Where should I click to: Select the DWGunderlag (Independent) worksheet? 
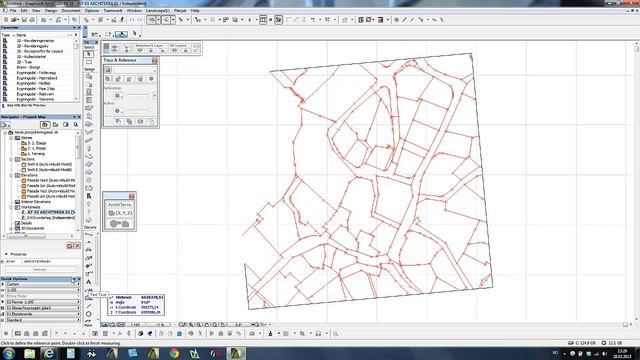[x=51, y=218]
